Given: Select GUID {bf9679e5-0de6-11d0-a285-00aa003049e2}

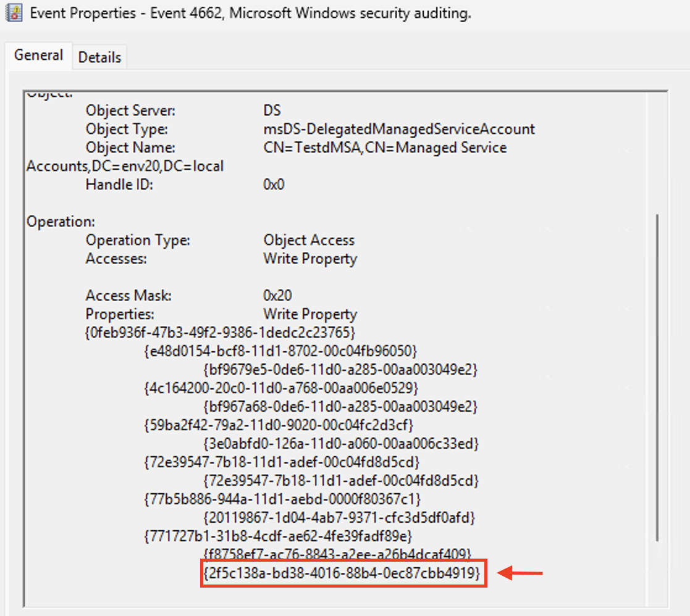Looking at the screenshot, I should [340, 369].
